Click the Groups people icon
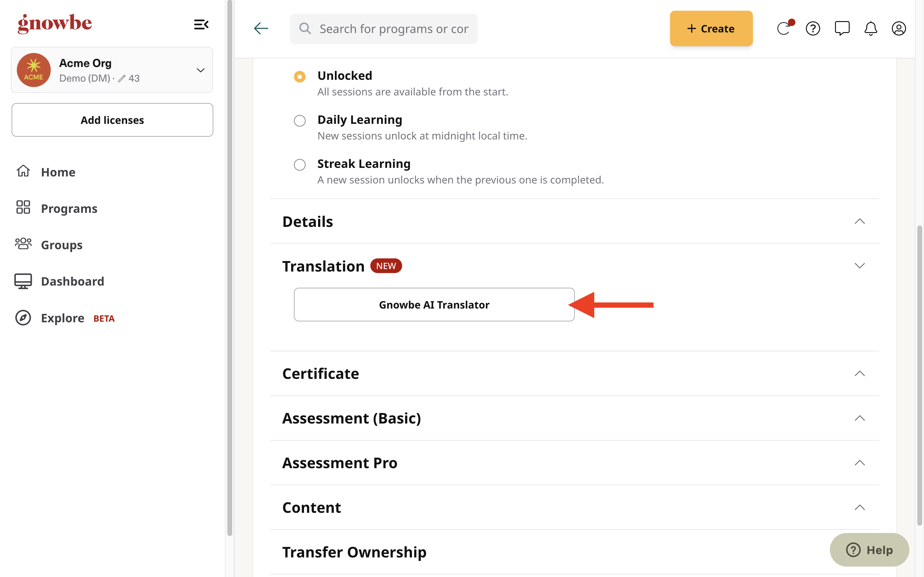 pyautogui.click(x=23, y=243)
